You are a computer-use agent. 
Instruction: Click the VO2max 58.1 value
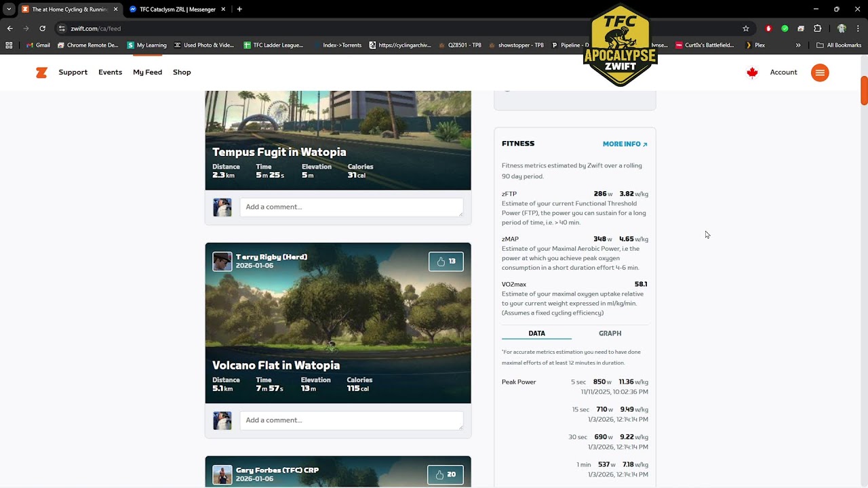[x=641, y=285]
